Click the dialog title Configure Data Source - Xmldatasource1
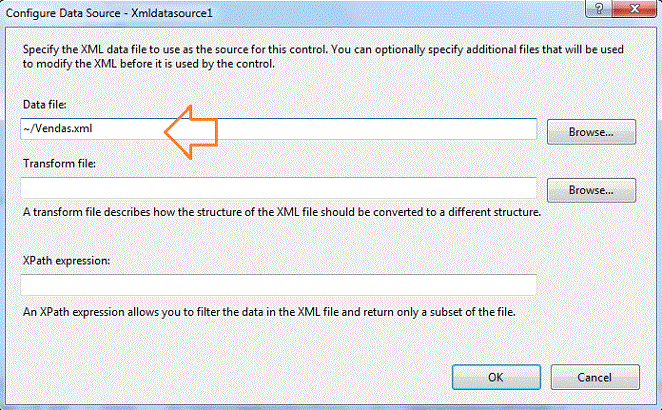Screen dimensions: 662x410 tap(109, 13)
